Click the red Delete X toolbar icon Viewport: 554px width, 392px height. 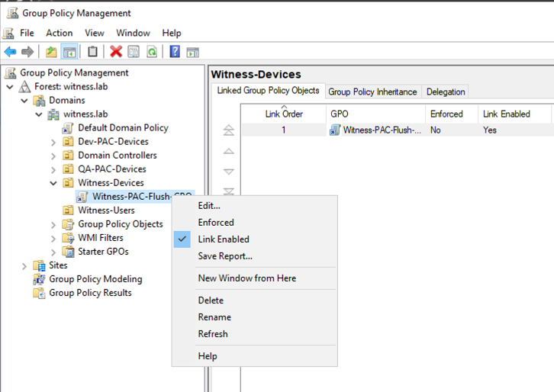click(x=116, y=52)
